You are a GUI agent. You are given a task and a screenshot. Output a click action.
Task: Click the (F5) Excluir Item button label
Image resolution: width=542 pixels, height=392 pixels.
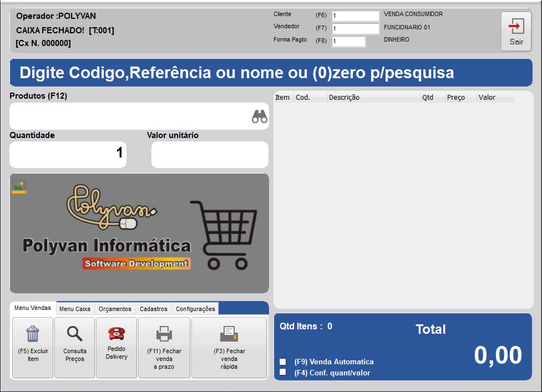click(33, 355)
